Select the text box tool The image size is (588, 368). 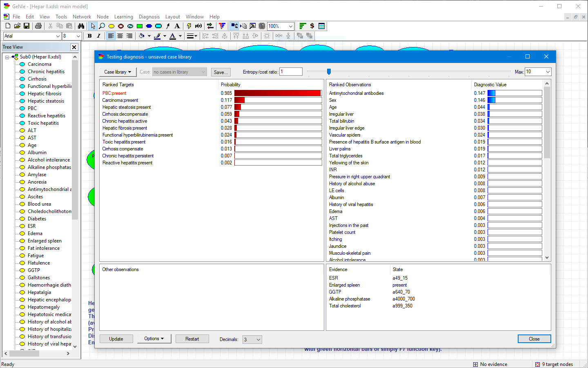[177, 26]
